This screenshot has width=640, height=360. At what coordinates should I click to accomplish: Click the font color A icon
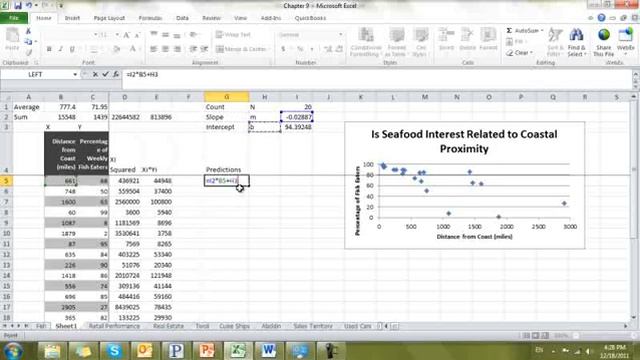[x=133, y=49]
